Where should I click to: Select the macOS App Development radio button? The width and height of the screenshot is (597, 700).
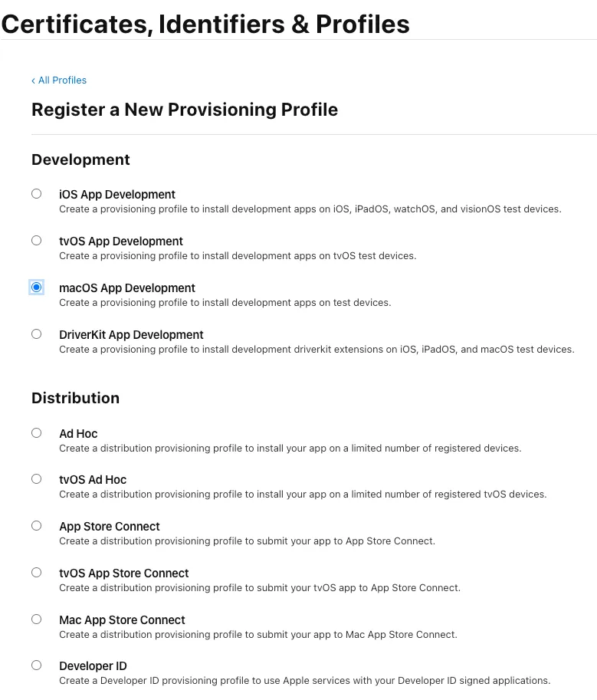(x=36, y=287)
